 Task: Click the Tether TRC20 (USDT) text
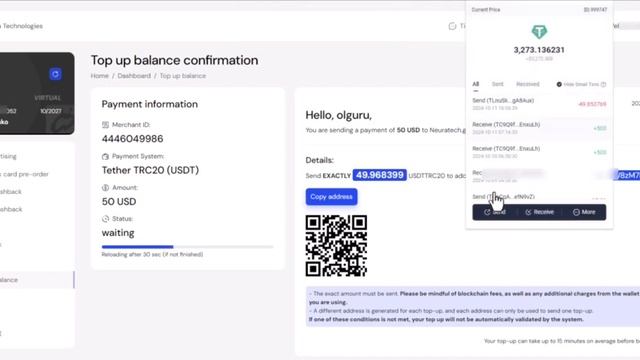pyautogui.click(x=150, y=170)
